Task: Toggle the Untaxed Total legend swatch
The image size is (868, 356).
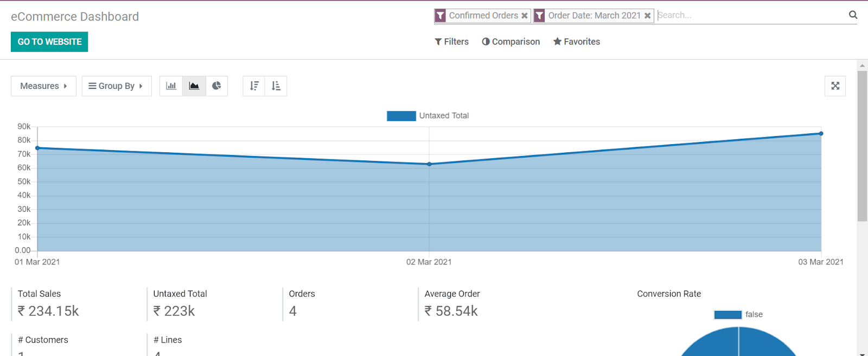Action: tap(401, 116)
